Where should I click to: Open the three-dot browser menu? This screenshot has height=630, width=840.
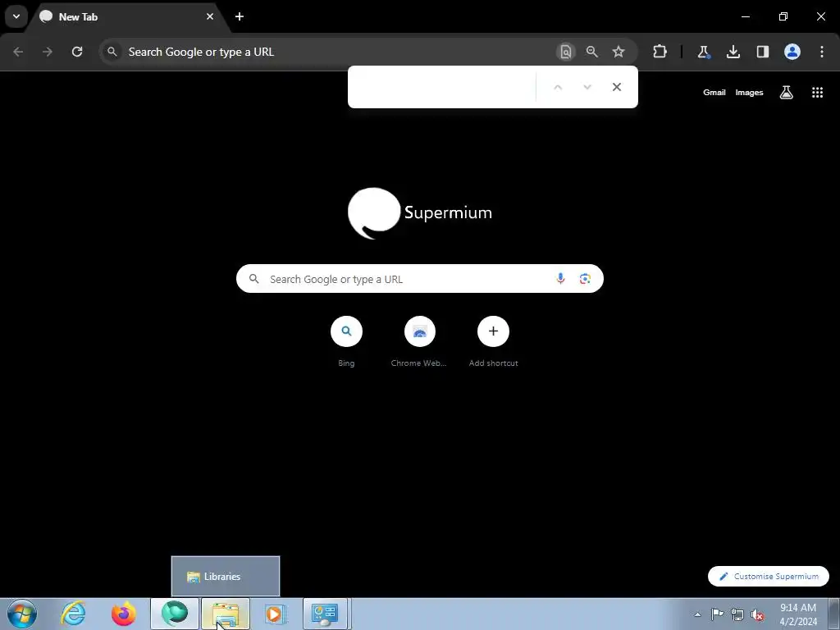coord(822,52)
